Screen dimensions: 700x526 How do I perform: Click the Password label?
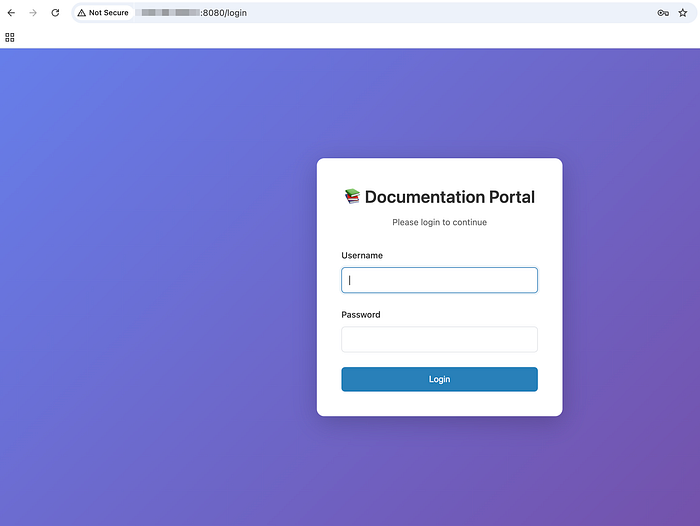[361, 315]
